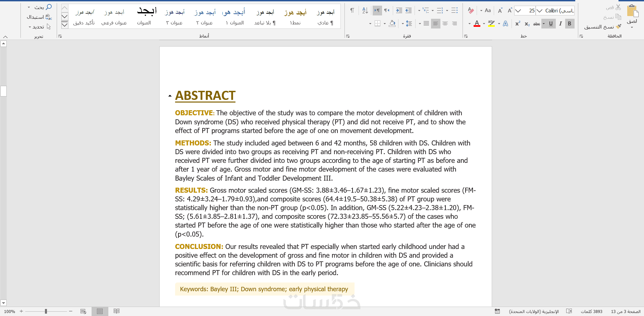Toggle justify text alignment
This screenshot has height=316, width=644.
pos(426,23)
